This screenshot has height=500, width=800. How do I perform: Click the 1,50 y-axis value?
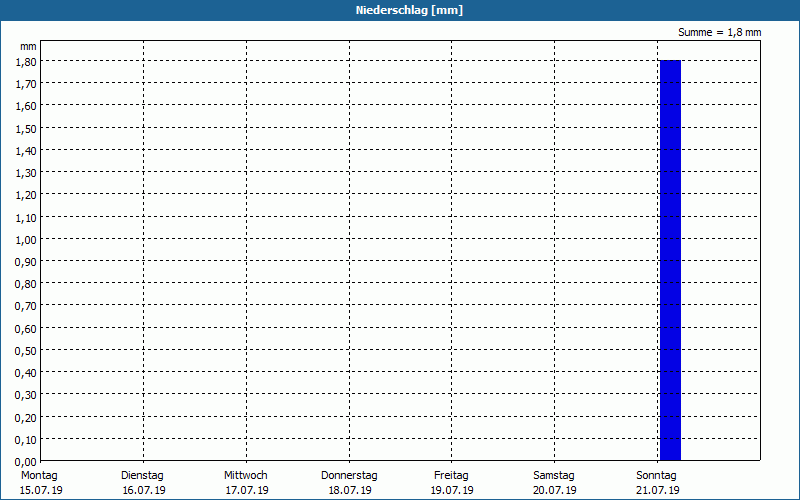pos(26,128)
